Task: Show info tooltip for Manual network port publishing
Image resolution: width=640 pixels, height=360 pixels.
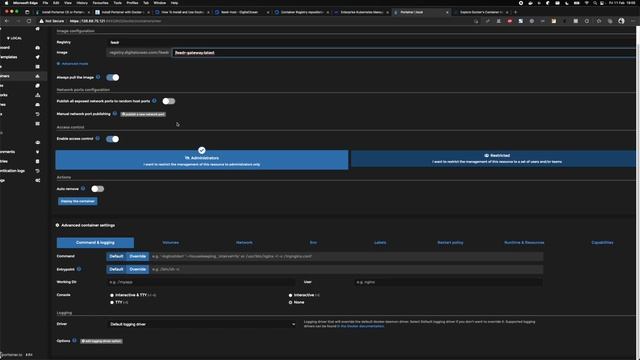Action: pos(115,113)
